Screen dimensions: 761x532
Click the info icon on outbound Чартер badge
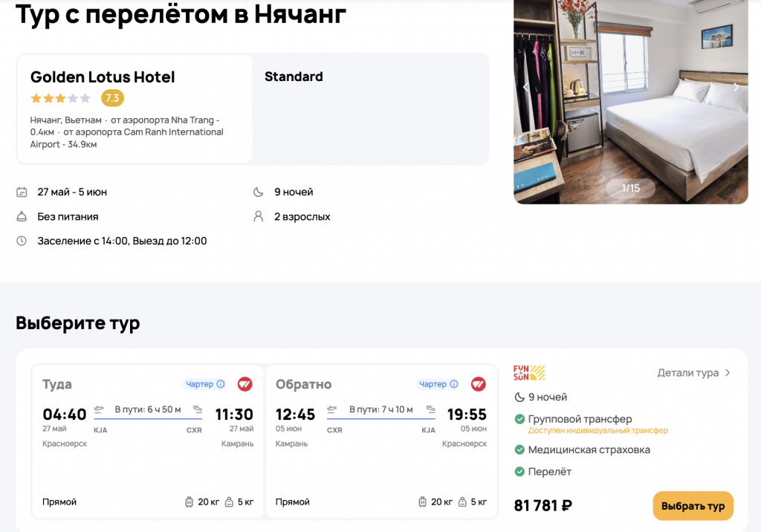(x=220, y=384)
